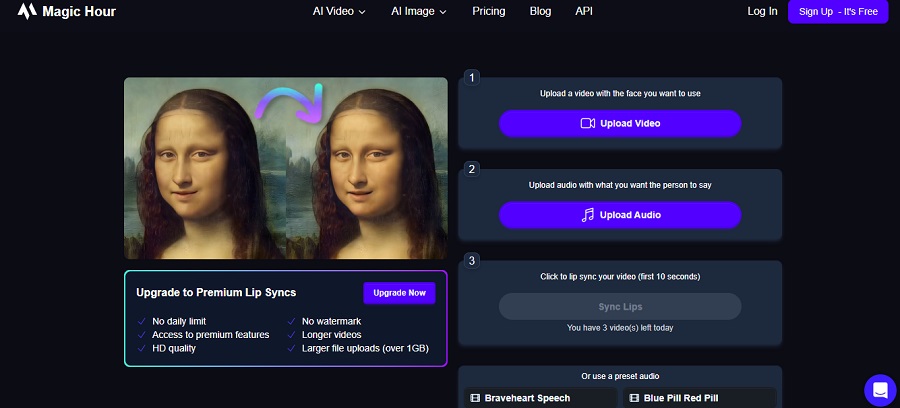This screenshot has height=408, width=900.
Task: Click the music note icon on Upload Audio
Action: tap(588, 215)
